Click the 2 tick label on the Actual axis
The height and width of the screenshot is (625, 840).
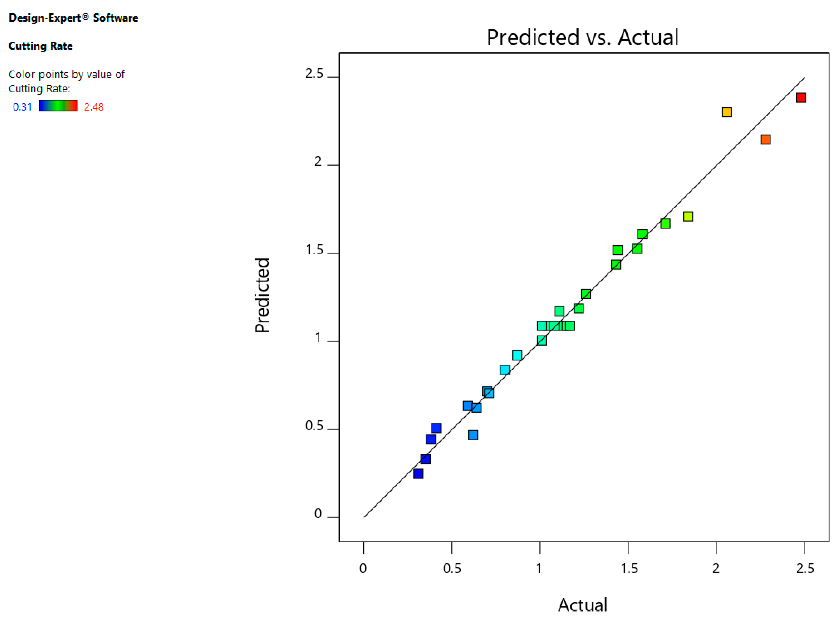click(x=716, y=569)
